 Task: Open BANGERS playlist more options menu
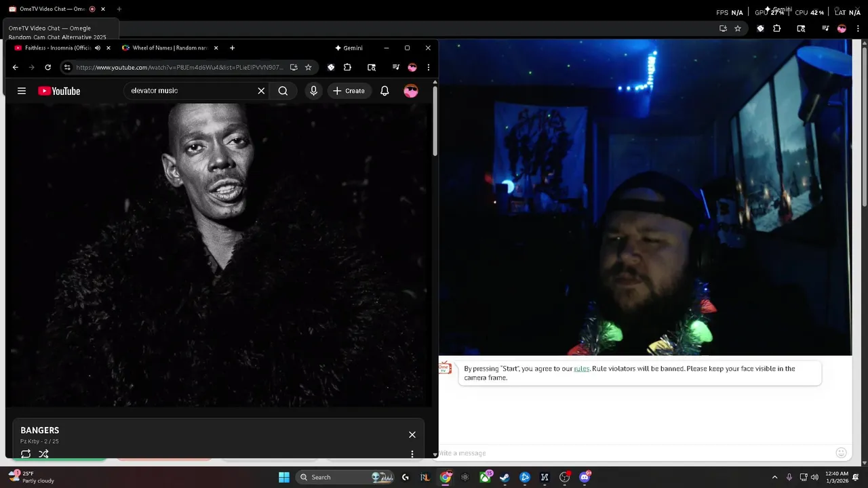[x=412, y=453]
